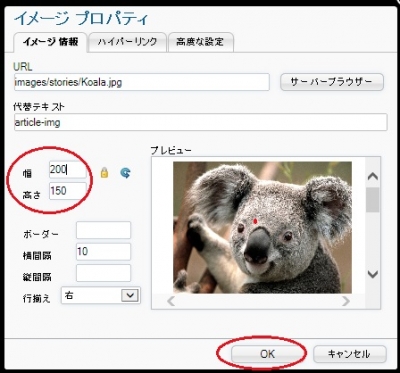400x373 pixels.
Task: Click preview scroll up arrow
Action: tap(372, 176)
